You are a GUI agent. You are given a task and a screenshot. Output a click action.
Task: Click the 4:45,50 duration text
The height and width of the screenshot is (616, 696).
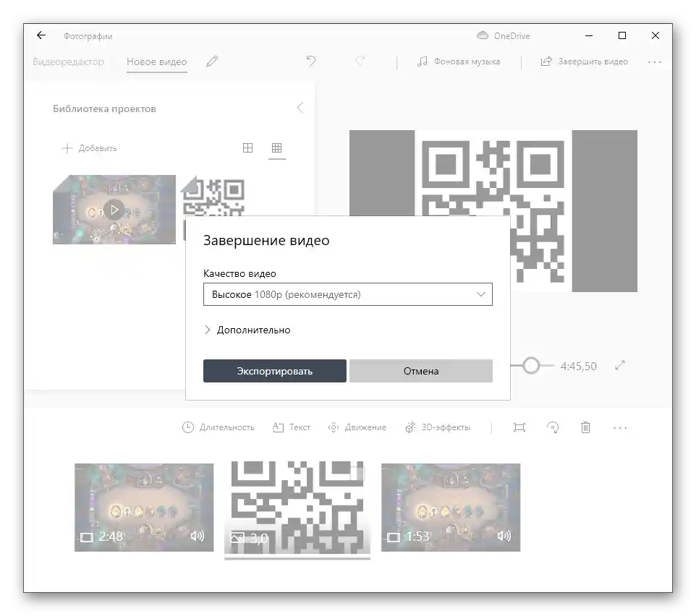tap(578, 367)
